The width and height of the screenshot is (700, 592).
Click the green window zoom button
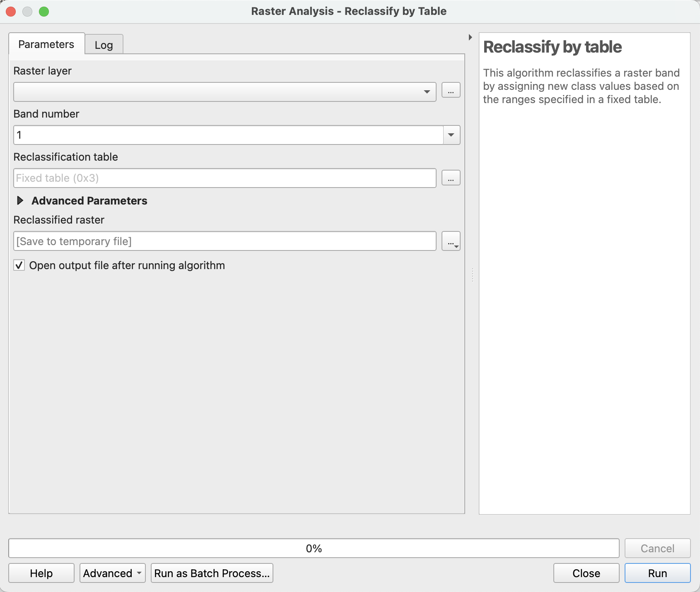[x=44, y=12]
